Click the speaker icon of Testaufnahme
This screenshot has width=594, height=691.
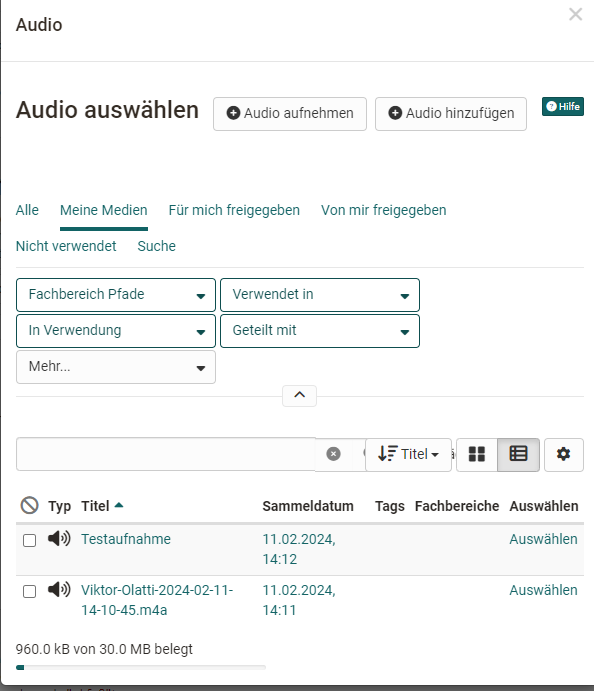click(59, 539)
